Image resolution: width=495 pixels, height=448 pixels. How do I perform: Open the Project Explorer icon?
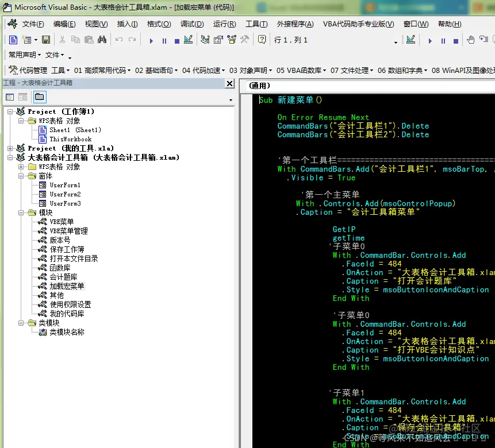coord(205,40)
